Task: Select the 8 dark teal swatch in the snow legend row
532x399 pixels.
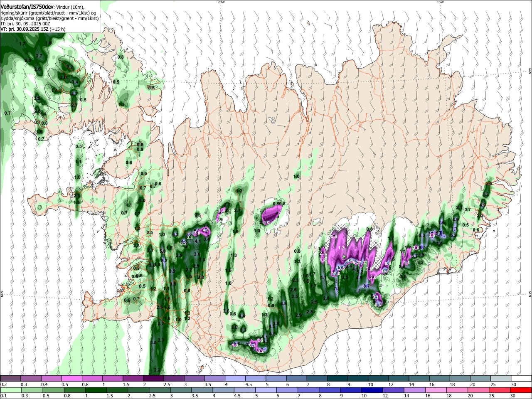Action: 337,379
